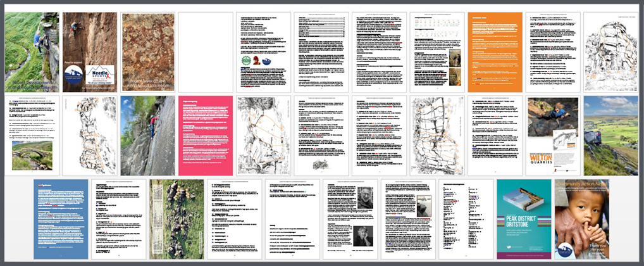
Task: Open the orange background text page
Action: 495,53
